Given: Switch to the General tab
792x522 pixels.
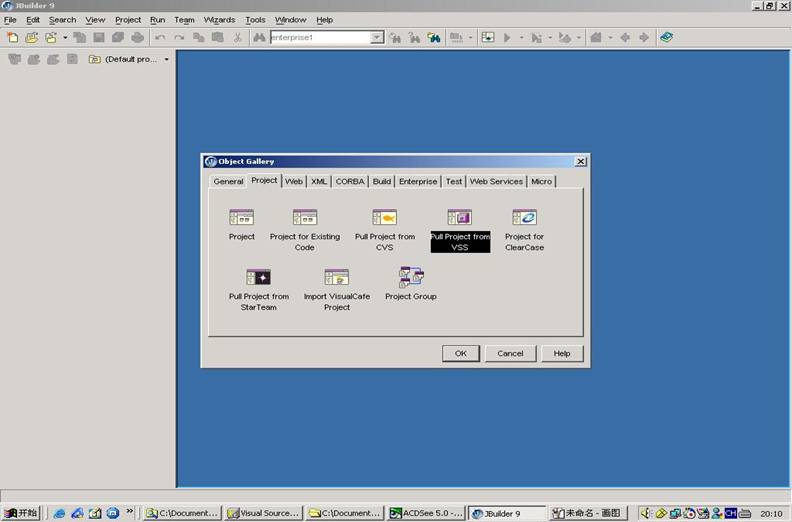Looking at the screenshot, I should pos(228,181).
